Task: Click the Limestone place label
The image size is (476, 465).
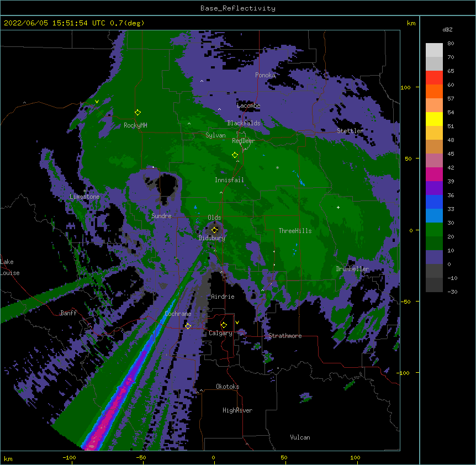Action: (x=84, y=197)
